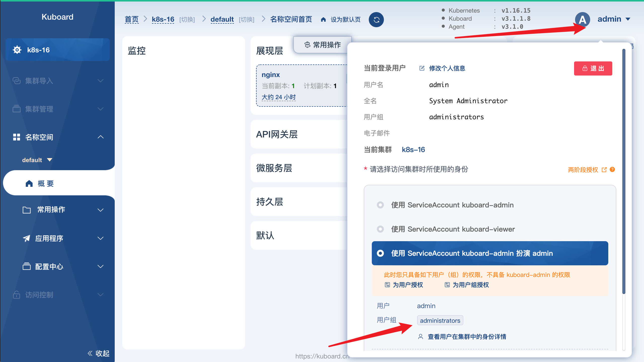Click the k8s-16 current cluster link
This screenshot has width=644, height=362.
(413, 150)
